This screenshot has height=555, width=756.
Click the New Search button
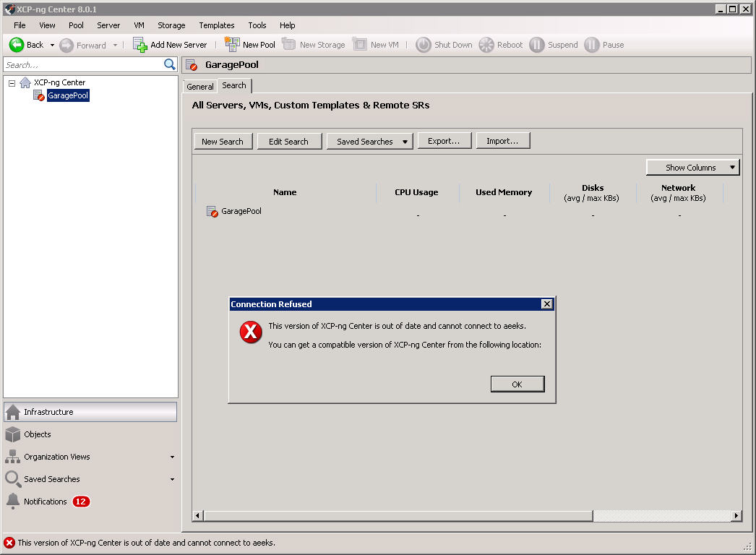[x=223, y=142]
